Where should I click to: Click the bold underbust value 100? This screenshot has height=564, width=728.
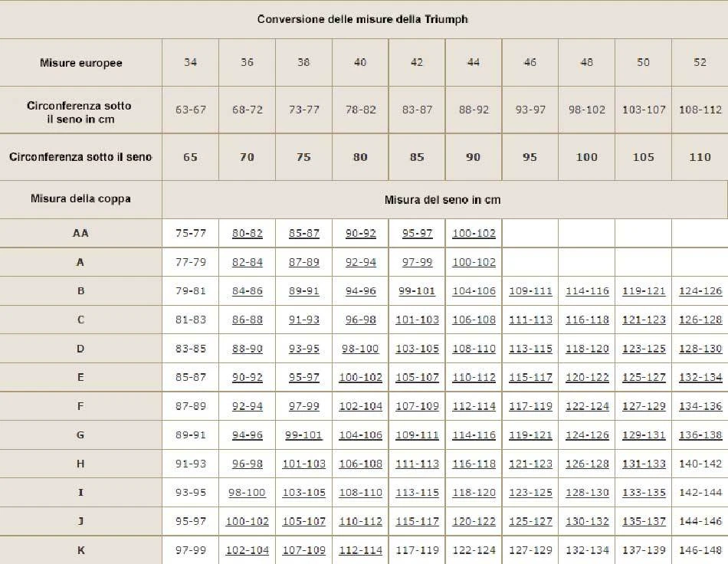(587, 157)
